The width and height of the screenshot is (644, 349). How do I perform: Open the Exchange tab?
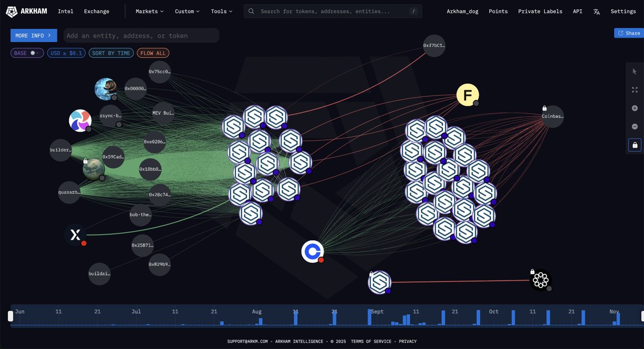(97, 11)
